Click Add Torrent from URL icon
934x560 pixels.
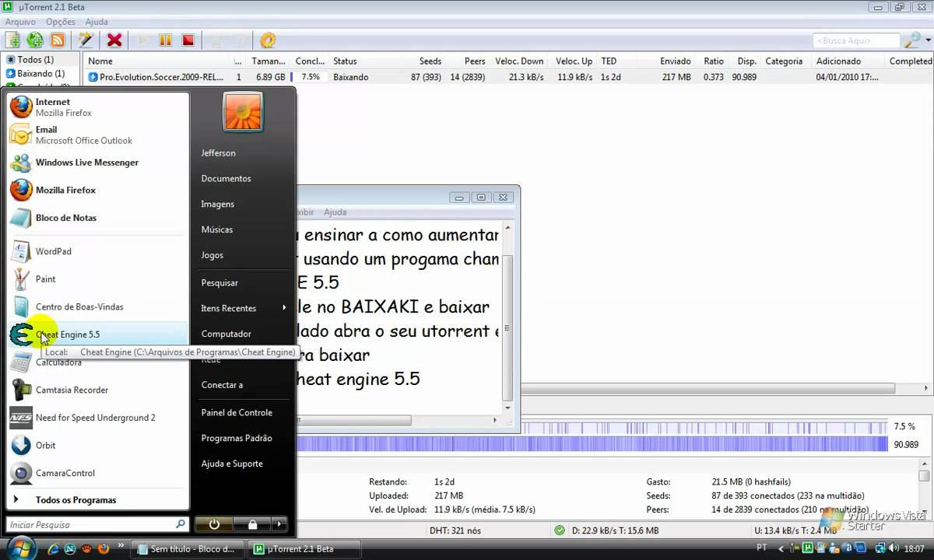tap(35, 40)
